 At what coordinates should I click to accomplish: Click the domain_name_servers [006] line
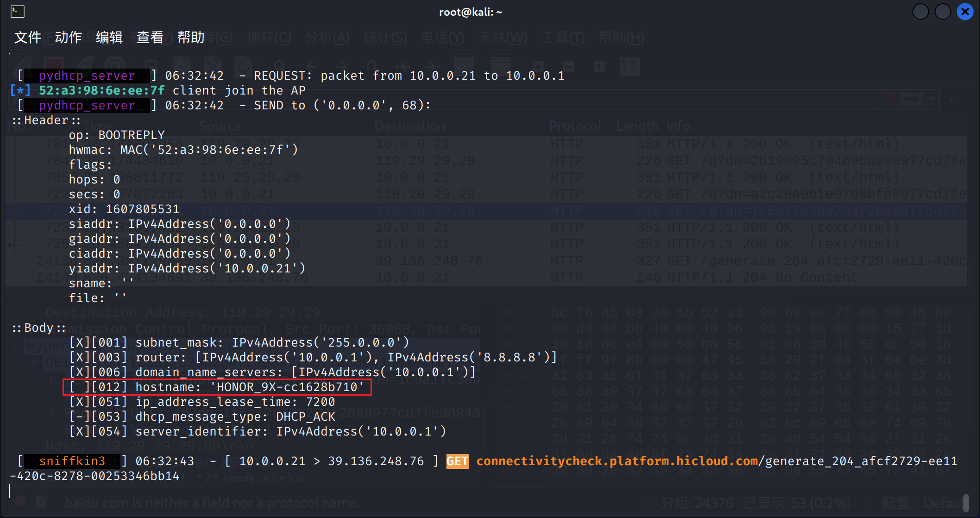point(272,372)
